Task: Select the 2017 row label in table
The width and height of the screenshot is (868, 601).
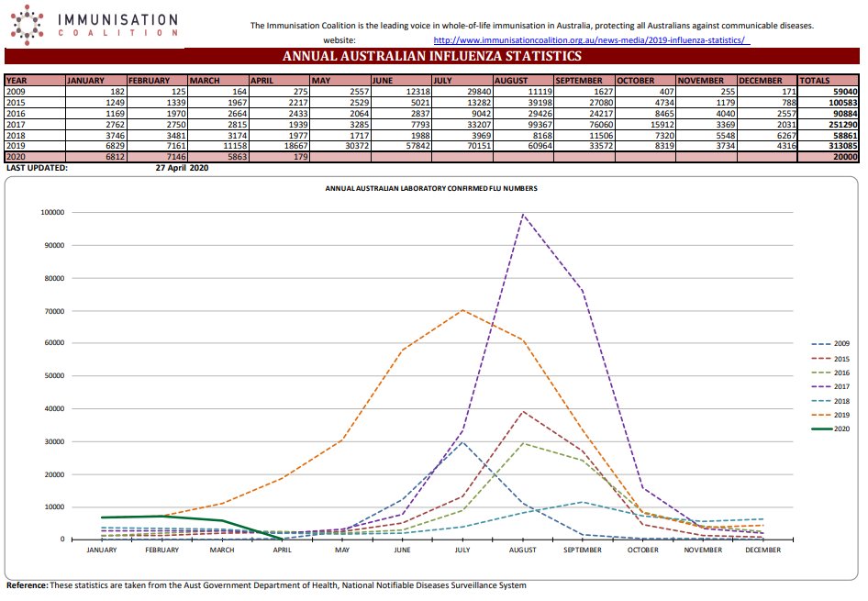Action: pos(16,125)
